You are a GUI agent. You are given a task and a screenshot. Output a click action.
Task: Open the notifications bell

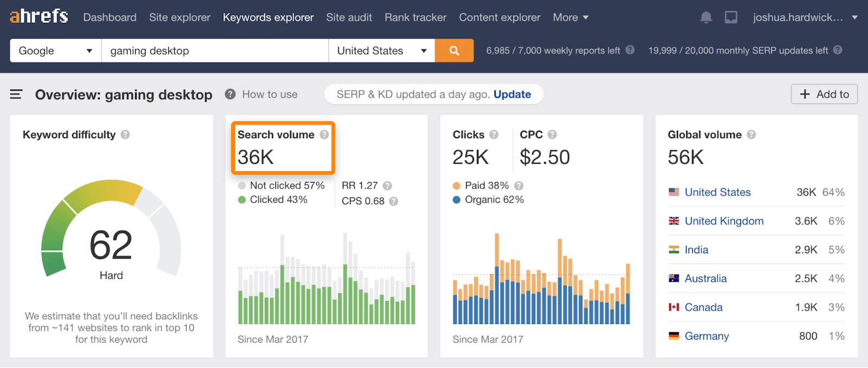coord(706,17)
